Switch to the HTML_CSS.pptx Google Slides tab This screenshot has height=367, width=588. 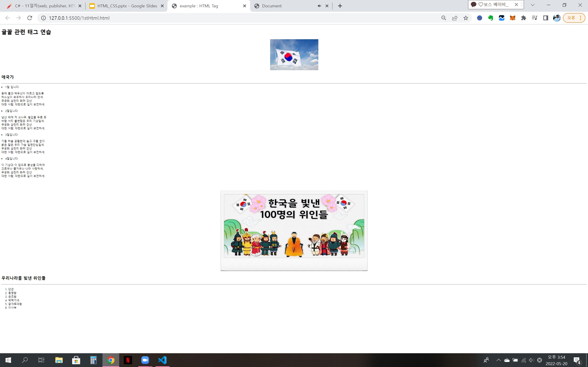[x=126, y=6]
